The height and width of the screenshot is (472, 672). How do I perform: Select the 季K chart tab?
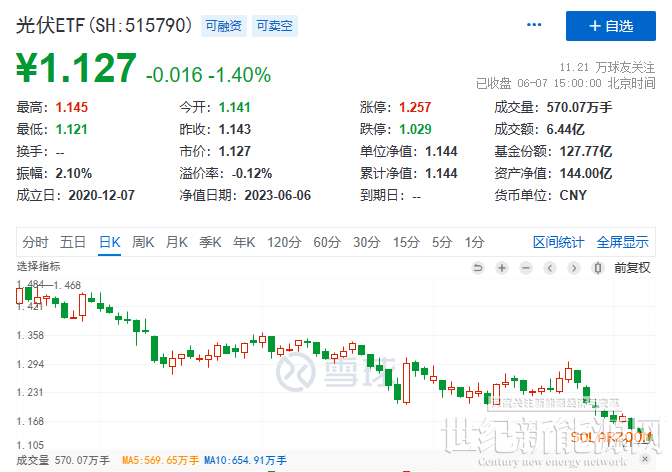tap(210, 242)
